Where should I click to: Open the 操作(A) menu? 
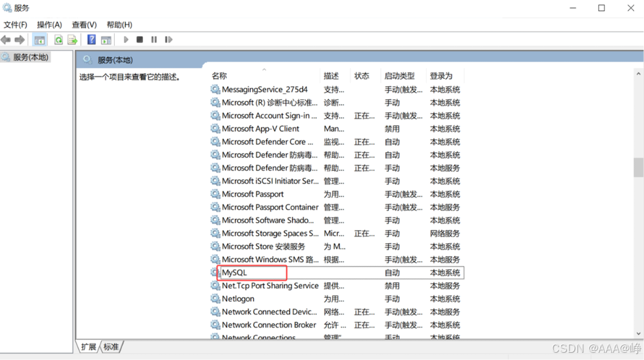(50, 25)
